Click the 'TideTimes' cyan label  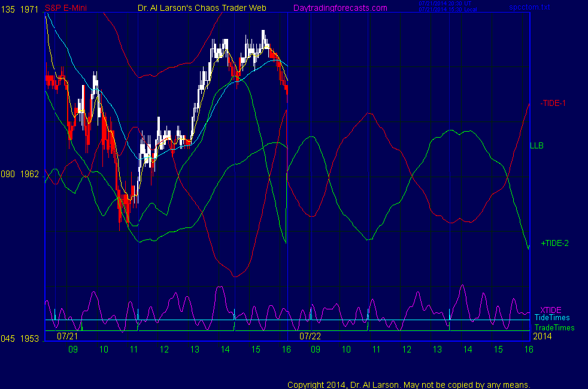[552, 317]
